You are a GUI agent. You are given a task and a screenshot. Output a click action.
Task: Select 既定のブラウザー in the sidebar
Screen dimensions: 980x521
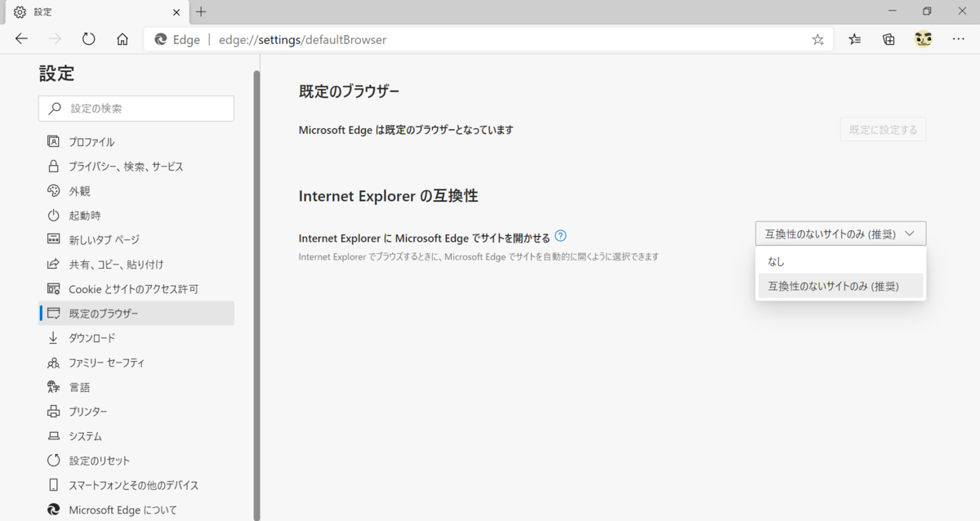[136, 313]
